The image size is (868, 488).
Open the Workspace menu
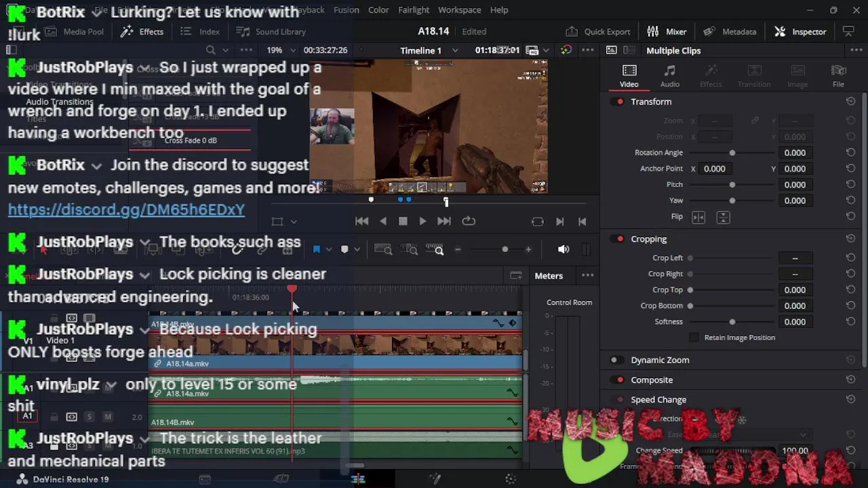click(x=460, y=9)
